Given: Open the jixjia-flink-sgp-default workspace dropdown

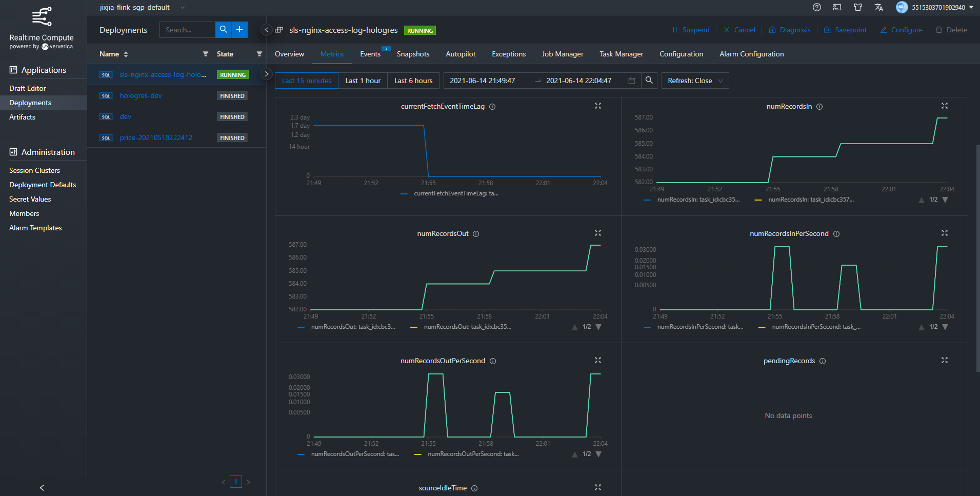Looking at the screenshot, I should point(142,7).
